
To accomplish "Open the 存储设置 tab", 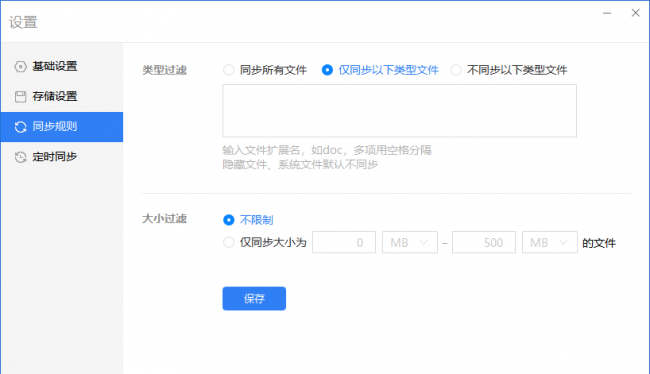I will pyautogui.click(x=62, y=97).
